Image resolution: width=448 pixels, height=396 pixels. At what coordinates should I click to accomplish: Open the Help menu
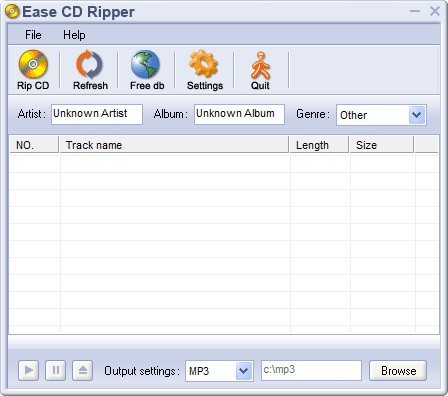click(74, 35)
